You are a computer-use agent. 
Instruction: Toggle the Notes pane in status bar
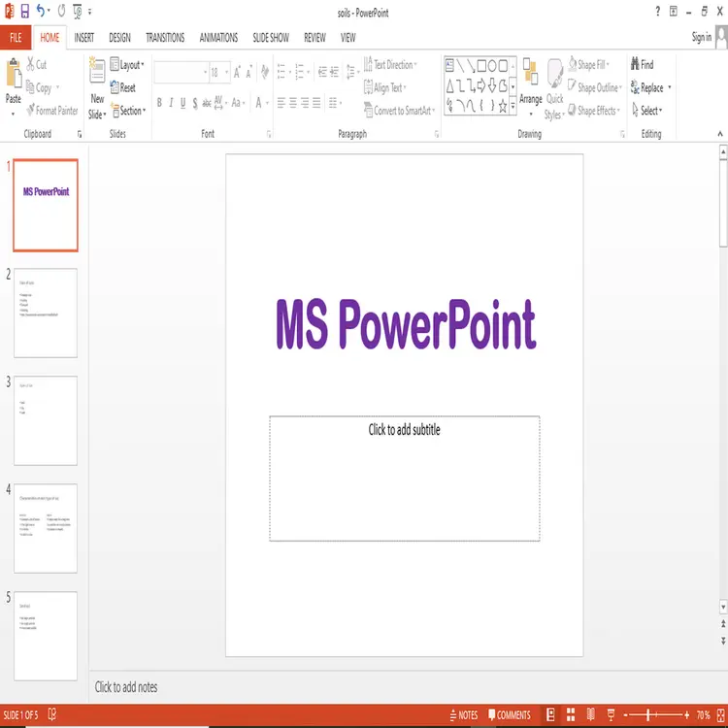coord(462,715)
